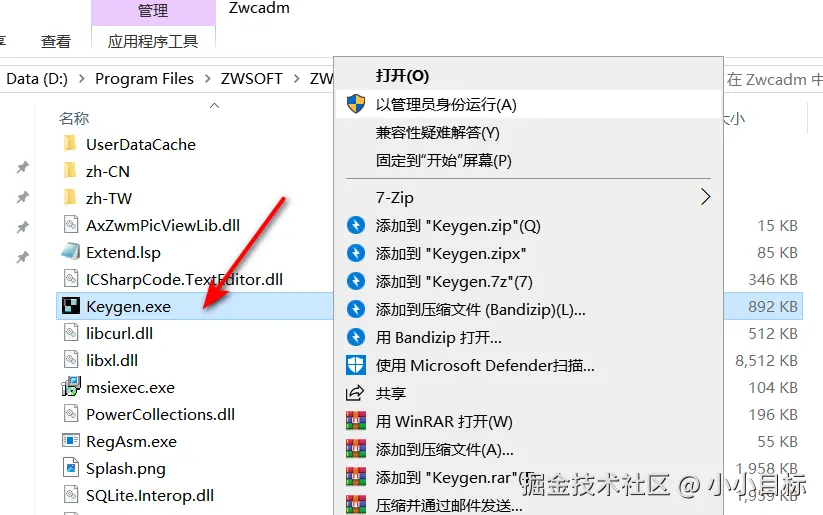Screen dimensions: 823x515
Task: Select 打开(O) from the context menu
Action: click(403, 76)
